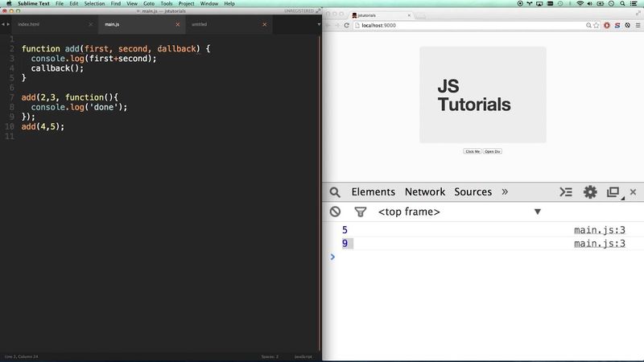The width and height of the screenshot is (644, 362).
Task: Switch to the Elements tab
Action: [x=373, y=191]
